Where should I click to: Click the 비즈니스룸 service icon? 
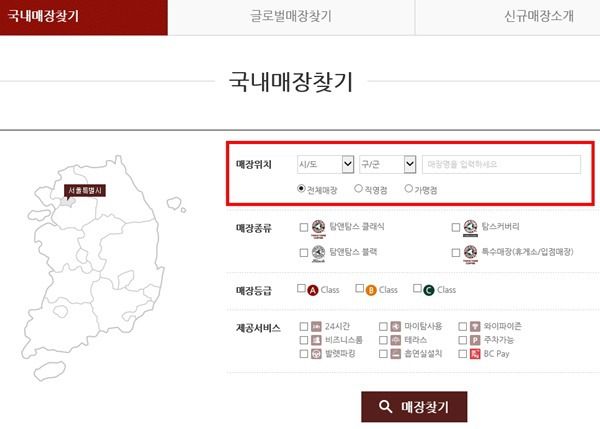(316, 340)
